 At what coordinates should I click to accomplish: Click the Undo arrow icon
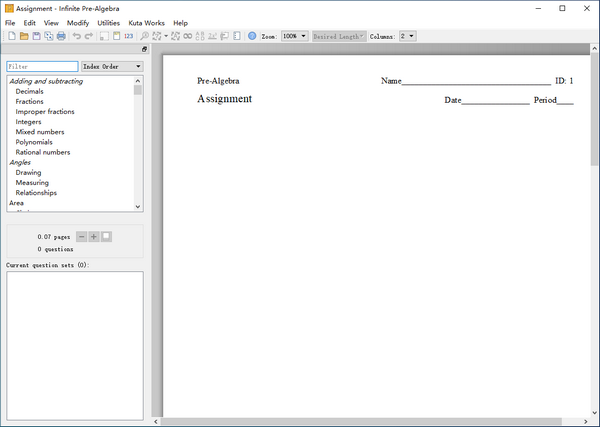tap(77, 36)
